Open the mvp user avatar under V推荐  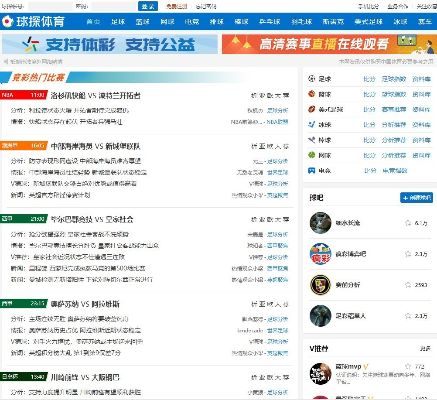(x=320, y=373)
